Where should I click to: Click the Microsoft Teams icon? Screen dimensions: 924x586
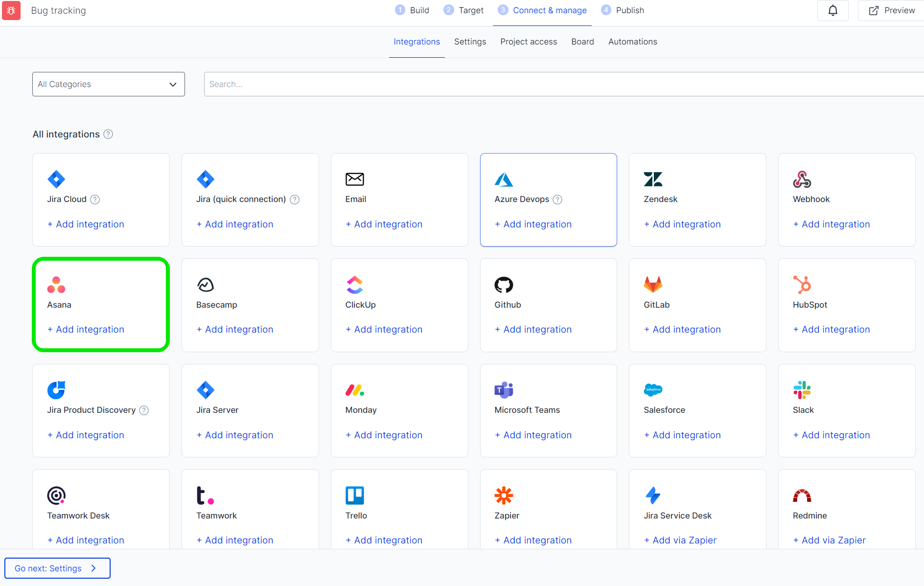[x=504, y=390]
